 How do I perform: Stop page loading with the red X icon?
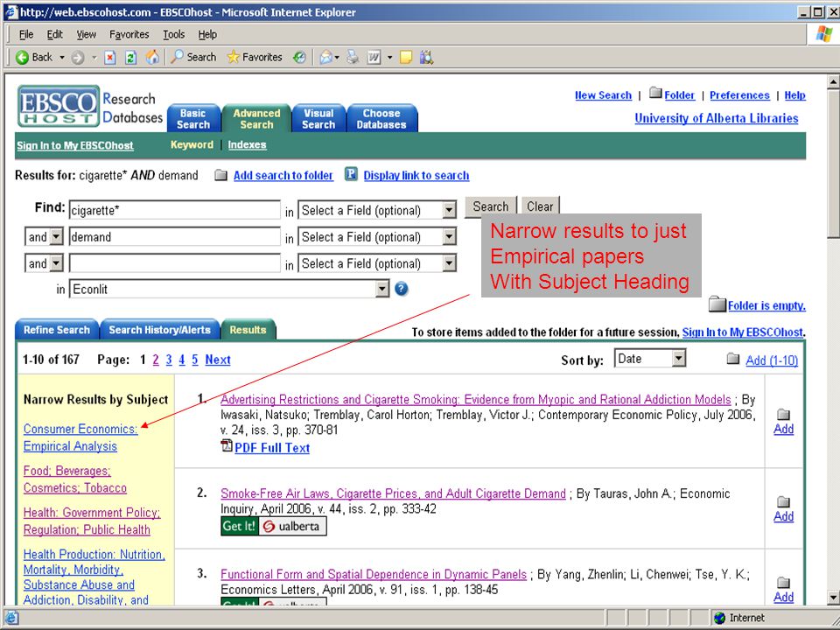click(x=110, y=58)
